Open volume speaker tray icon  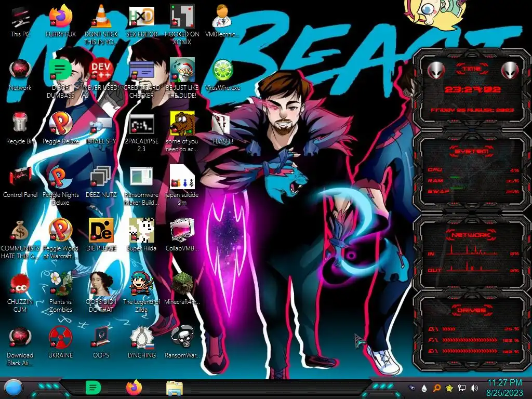(474, 388)
